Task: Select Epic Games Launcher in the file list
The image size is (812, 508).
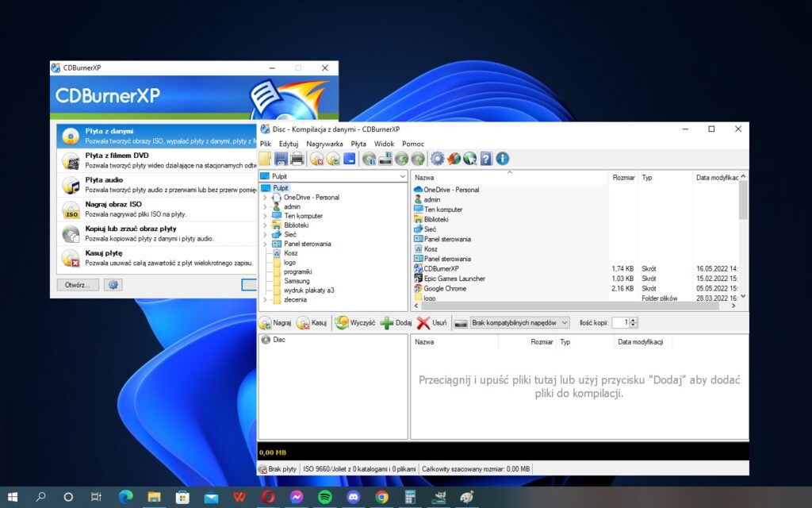Action: click(454, 279)
